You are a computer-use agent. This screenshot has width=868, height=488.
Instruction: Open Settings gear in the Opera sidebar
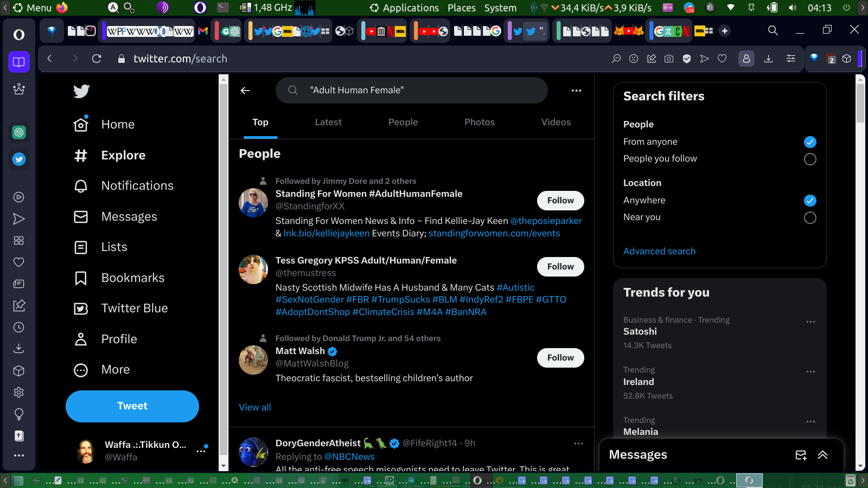pos(19,393)
